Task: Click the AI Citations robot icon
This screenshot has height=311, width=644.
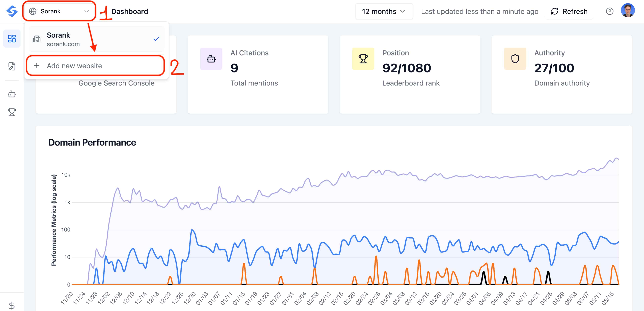Action: 211,59
